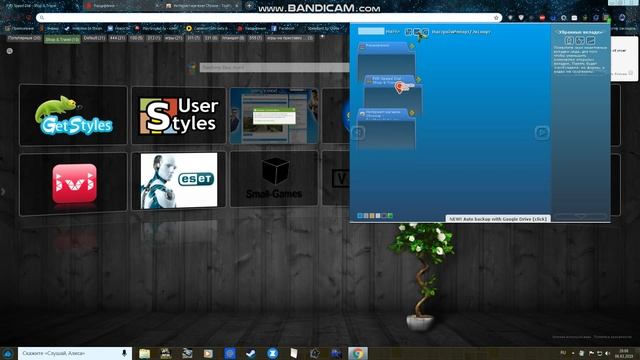
Task: Click first icon in popup right panel
Action: (x=569, y=40)
